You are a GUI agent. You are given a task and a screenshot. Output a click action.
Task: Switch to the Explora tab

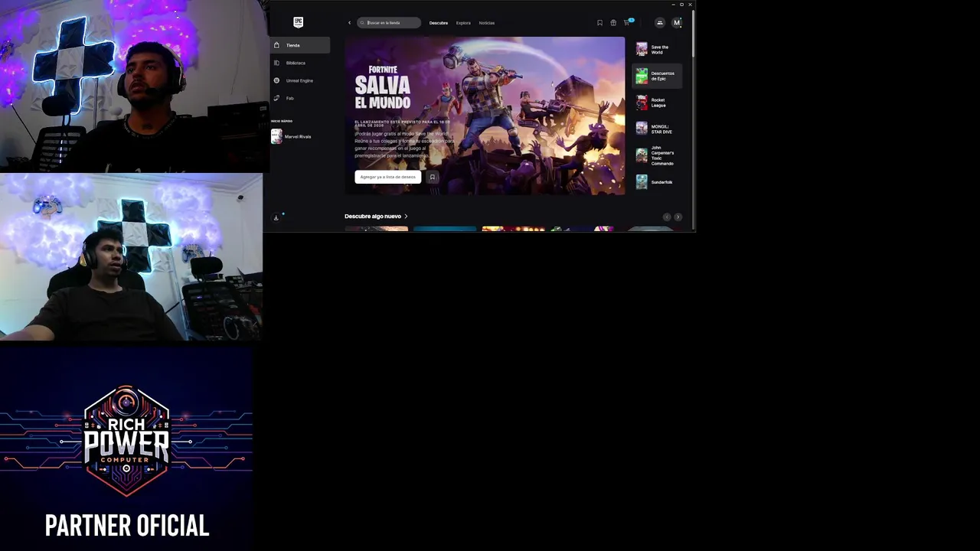463,23
